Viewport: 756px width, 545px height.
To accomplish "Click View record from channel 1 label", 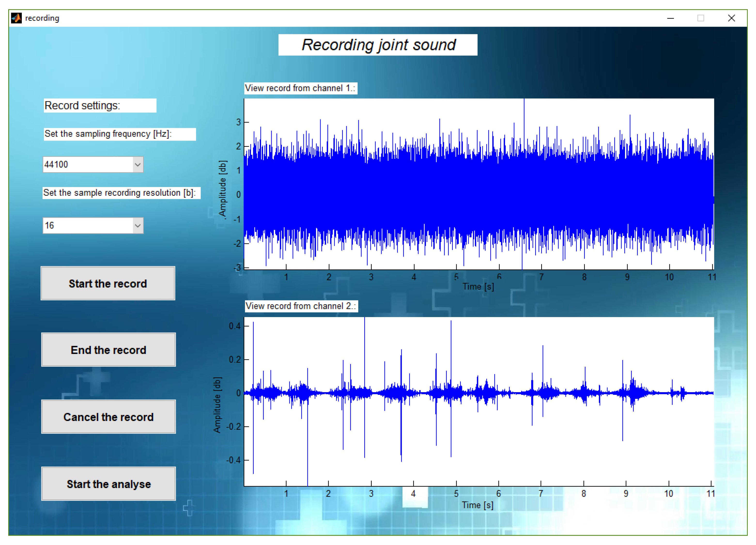I will 300,88.
